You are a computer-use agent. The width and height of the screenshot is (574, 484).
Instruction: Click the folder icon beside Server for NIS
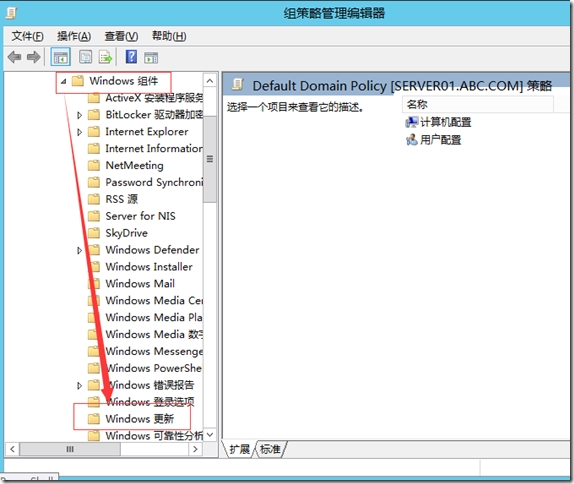tap(94, 216)
